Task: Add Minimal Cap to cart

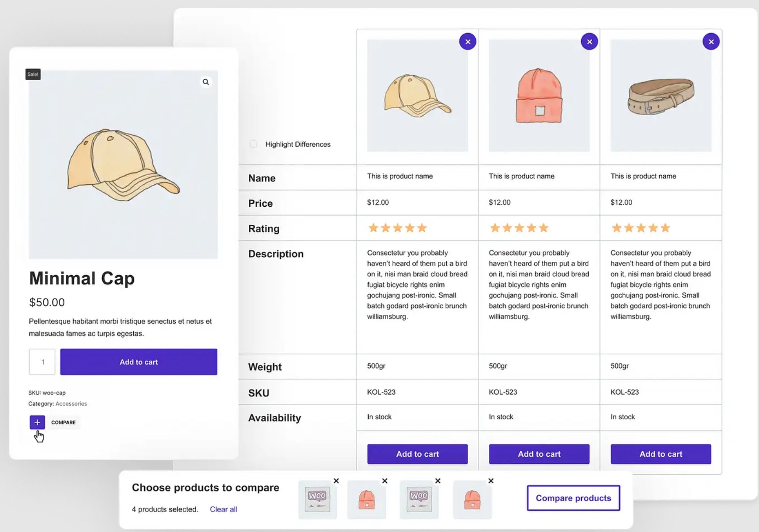Action: pyautogui.click(x=139, y=362)
